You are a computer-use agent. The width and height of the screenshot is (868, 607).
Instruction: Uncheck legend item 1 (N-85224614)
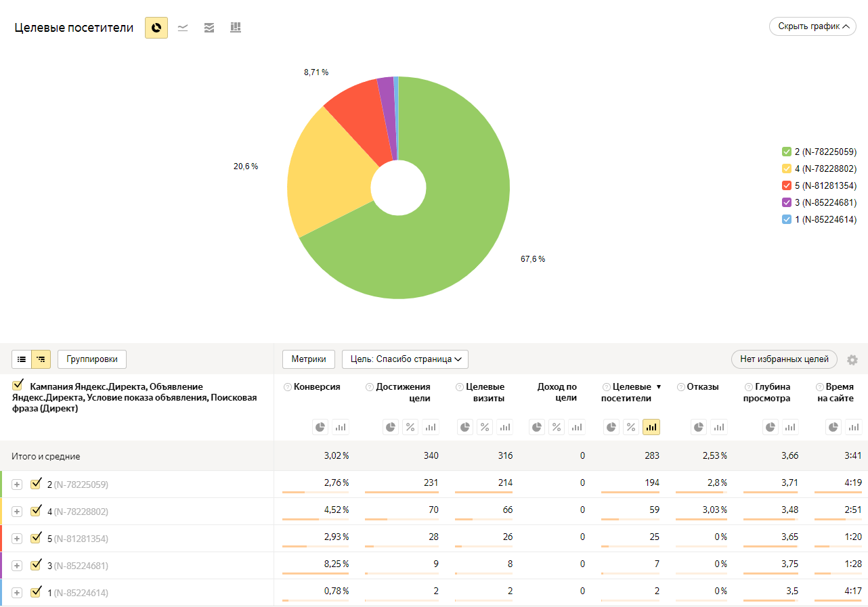(787, 219)
